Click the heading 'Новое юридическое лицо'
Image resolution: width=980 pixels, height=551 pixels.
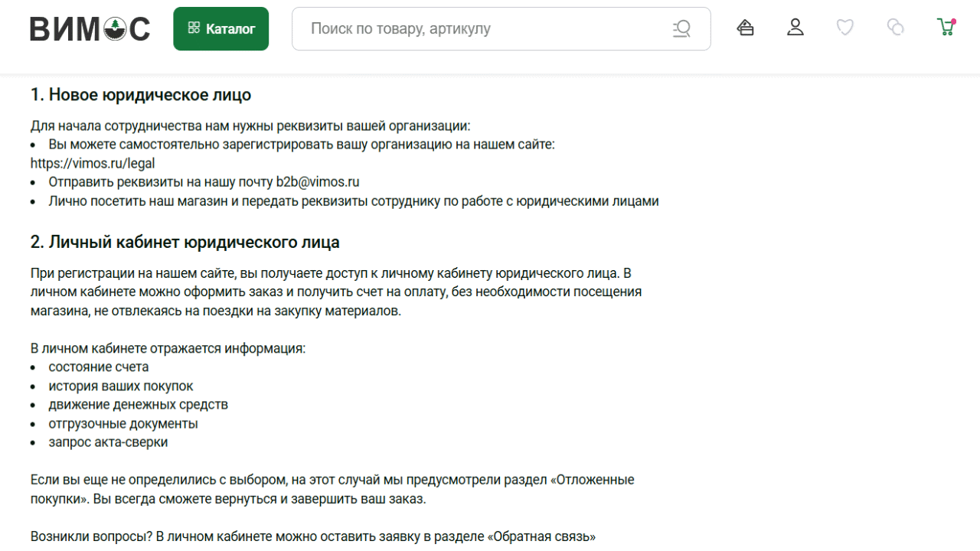click(x=141, y=95)
